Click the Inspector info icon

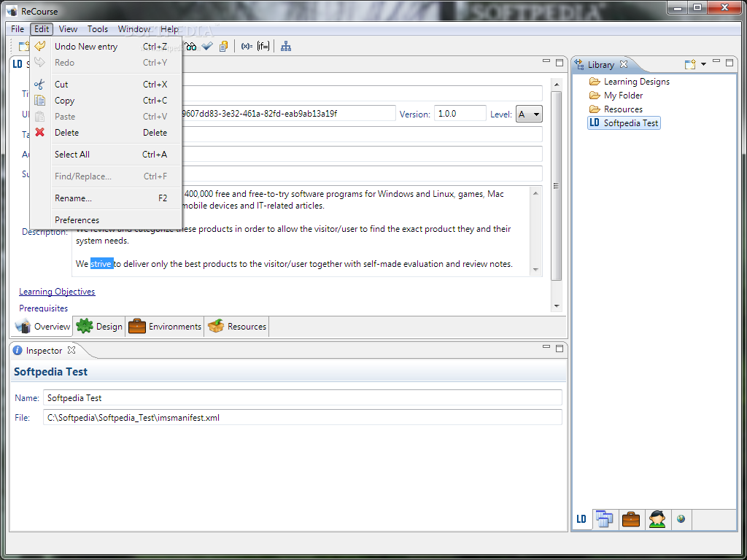tap(18, 351)
